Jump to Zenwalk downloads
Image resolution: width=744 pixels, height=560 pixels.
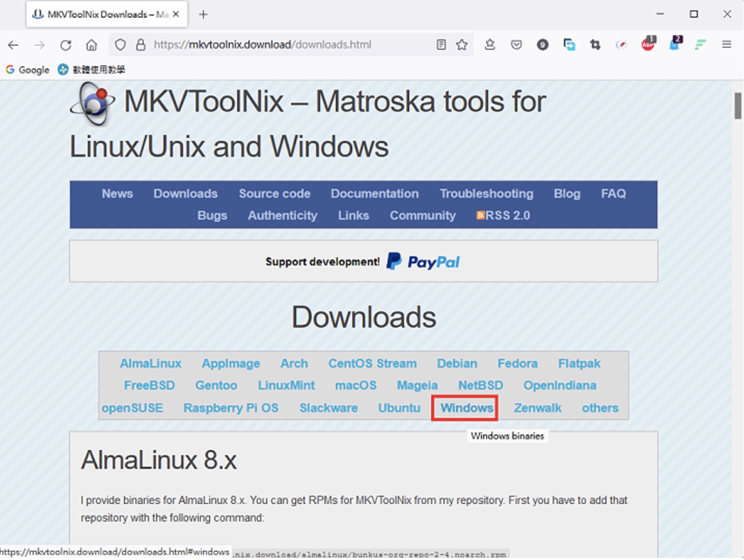coord(538,408)
